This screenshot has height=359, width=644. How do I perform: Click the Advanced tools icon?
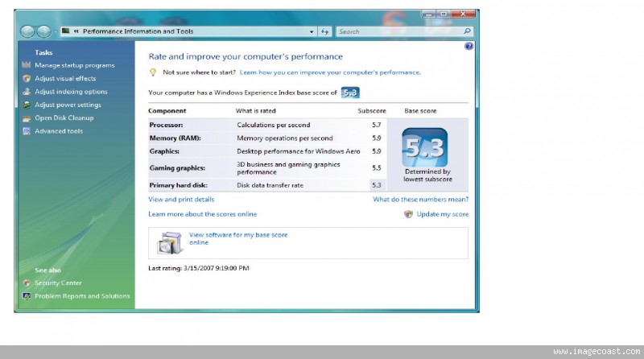click(x=27, y=131)
